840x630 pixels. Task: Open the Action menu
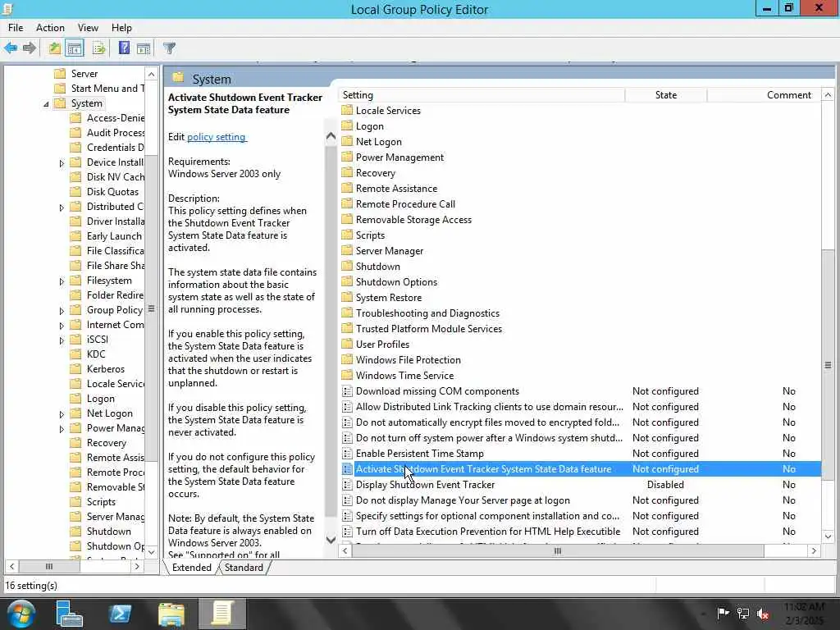pyautogui.click(x=50, y=28)
